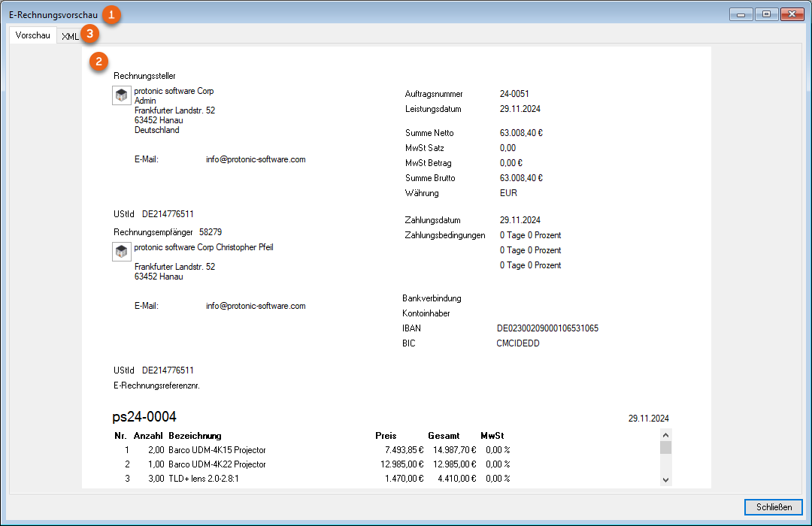Viewport: 812px width, 526px height.
Task: Click the item list scrollbar thumb
Action: point(665,448)
